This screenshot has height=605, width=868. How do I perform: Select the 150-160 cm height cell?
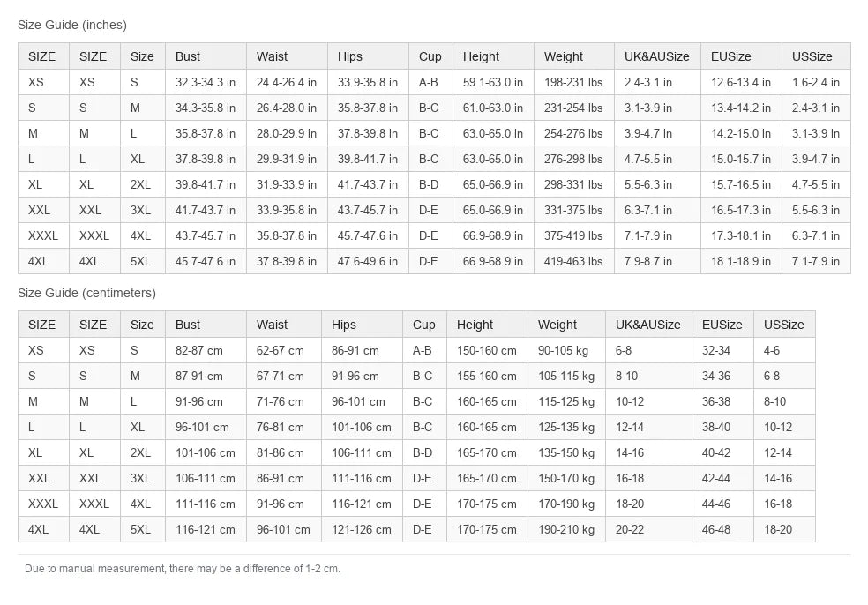pos(487,350)
